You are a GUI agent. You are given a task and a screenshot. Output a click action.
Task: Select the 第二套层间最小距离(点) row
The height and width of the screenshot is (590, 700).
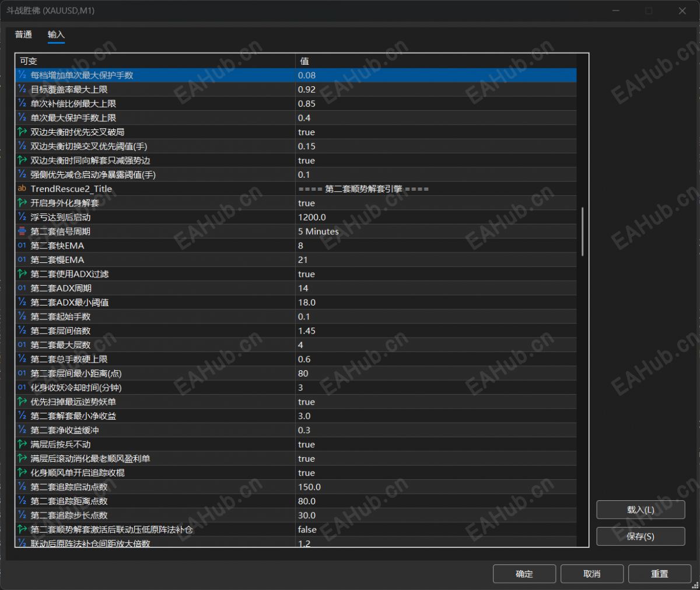(296, 373)
